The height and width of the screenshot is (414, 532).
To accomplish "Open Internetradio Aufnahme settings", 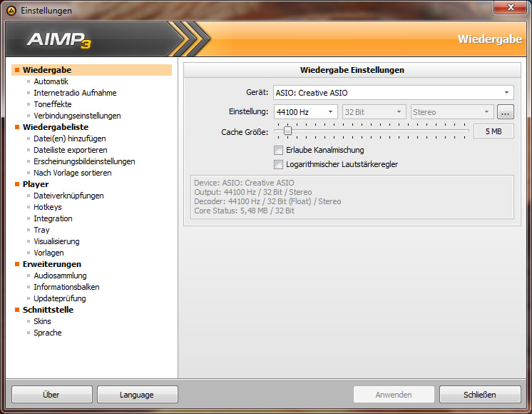I will 75,93.
